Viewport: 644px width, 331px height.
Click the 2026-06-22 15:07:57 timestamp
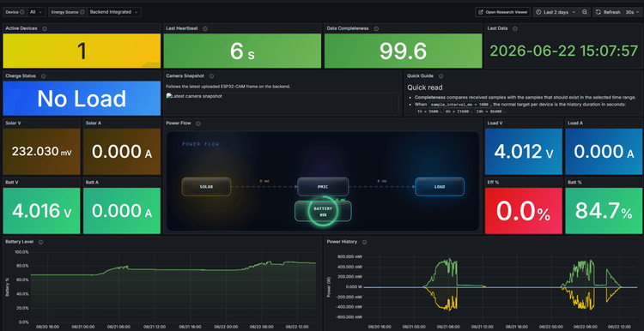(564, 51)
